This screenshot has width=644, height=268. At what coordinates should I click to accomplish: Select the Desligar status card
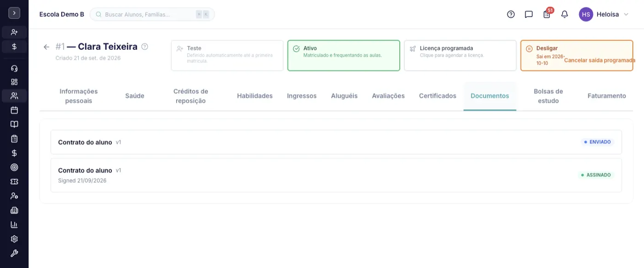click(x=576, y=55)
